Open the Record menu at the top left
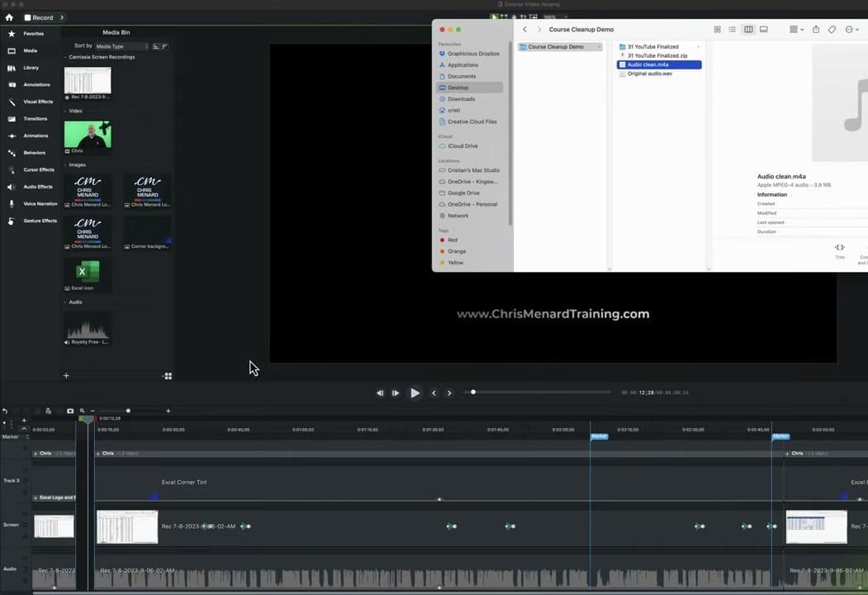The width and height of the screenshot is (868, 595). pos(39,17)
